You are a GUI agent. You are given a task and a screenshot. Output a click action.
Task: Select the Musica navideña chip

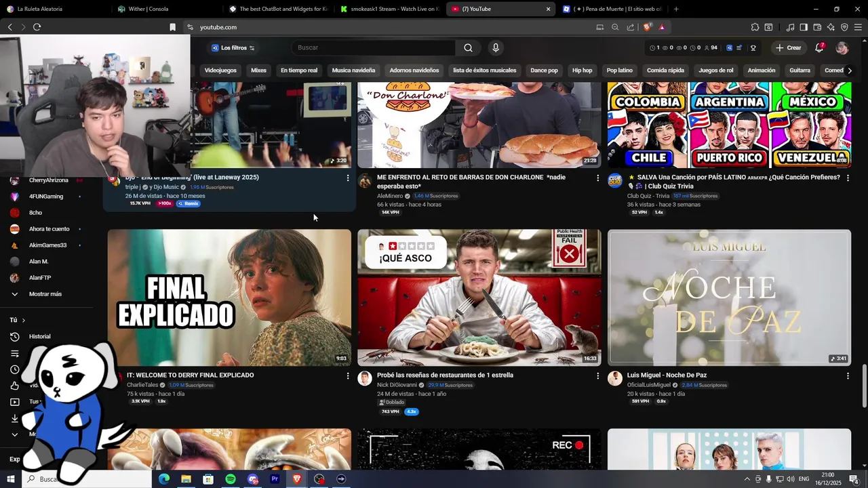353,70
